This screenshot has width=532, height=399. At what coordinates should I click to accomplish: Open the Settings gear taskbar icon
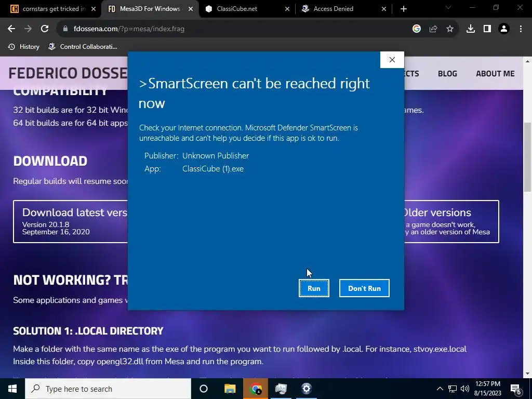(x=306, y=389)
